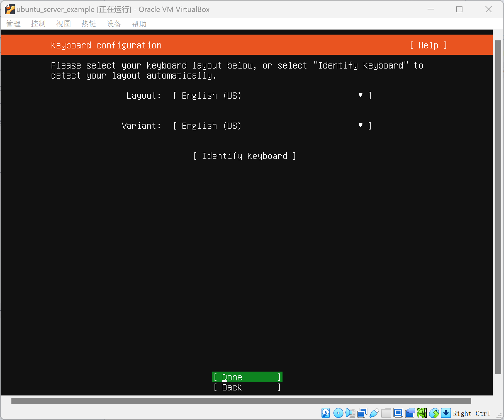Click the green turtle CPU execution icon
Viewport: 504px width, 420px height.
[x=422, y=413]
